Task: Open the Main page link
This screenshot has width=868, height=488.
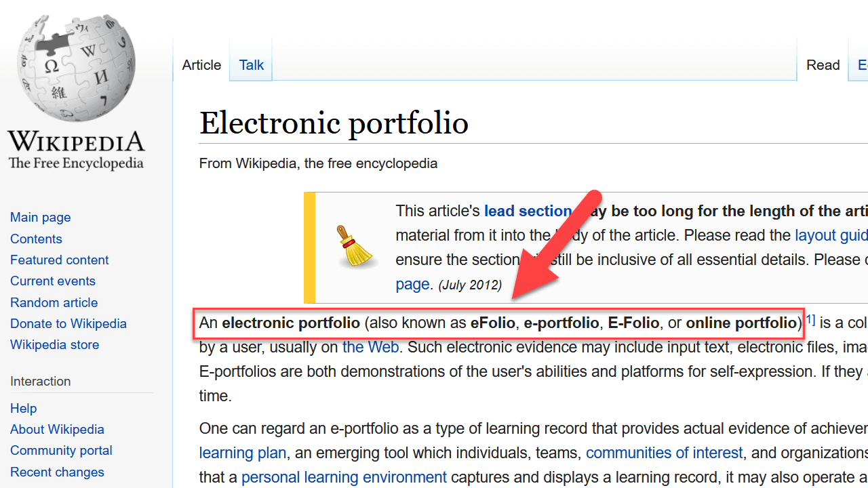Action: 41,218
